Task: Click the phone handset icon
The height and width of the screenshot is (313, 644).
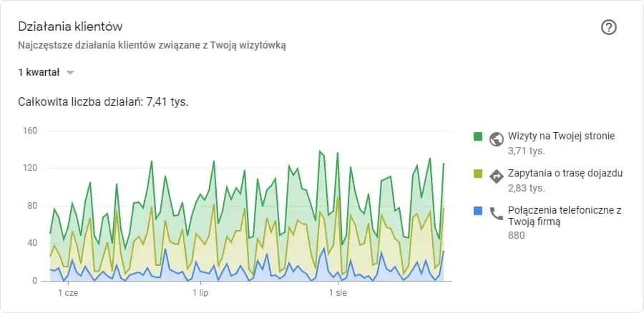Action: tap(496, 214)
